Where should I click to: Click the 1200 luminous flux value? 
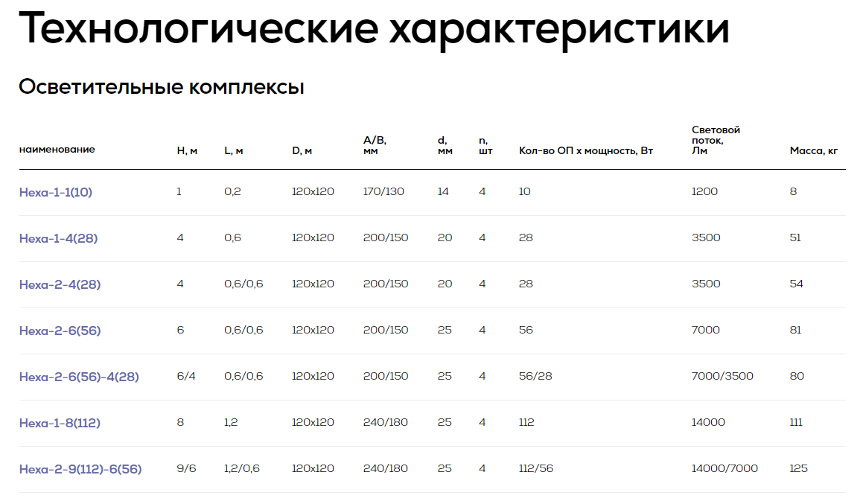(704, 191)
